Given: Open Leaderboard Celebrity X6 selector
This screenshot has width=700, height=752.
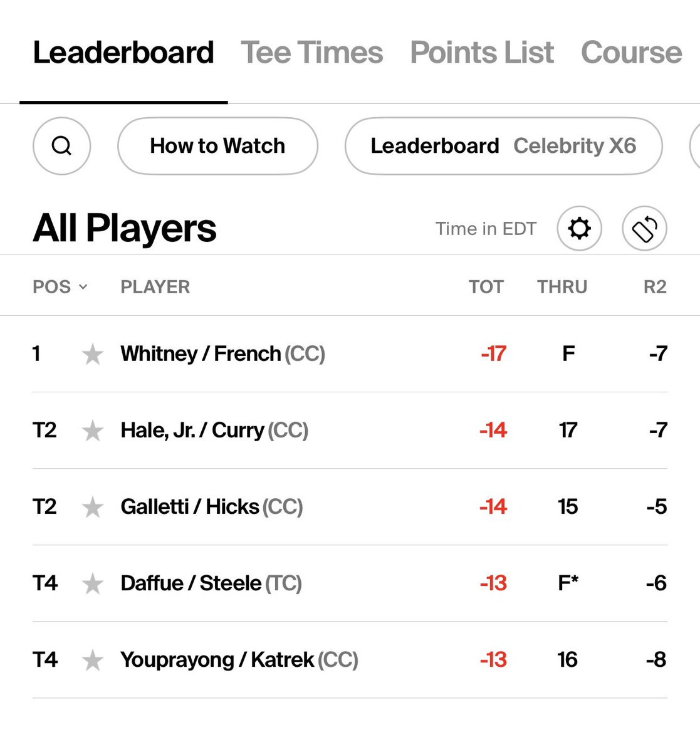Looking at the screenshot, I should point(503,146).
